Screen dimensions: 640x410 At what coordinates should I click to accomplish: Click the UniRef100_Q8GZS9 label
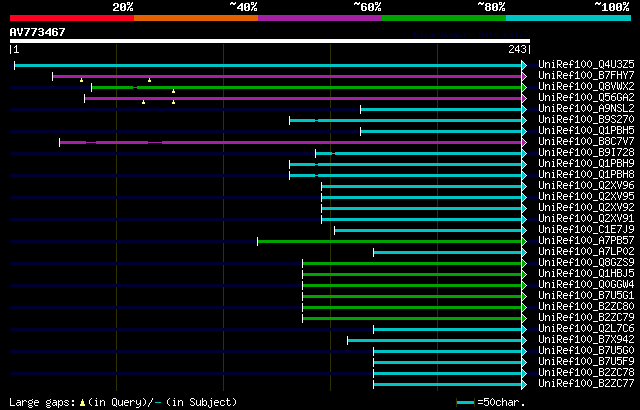586,263
